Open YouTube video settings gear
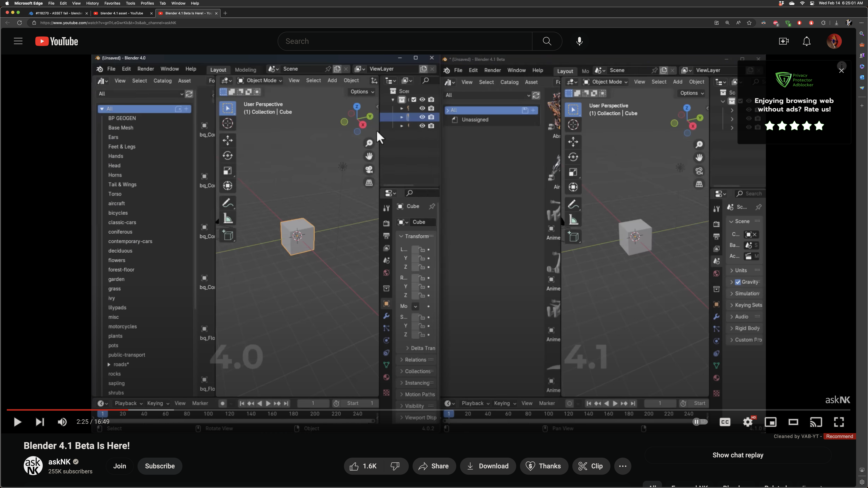Screen dimensions: 868x488 (748, 422)
